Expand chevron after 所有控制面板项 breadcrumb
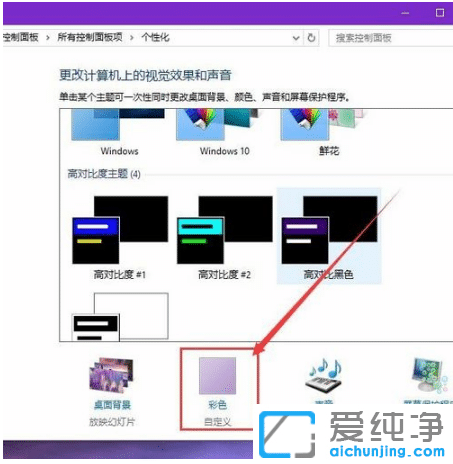 (132, 38)
